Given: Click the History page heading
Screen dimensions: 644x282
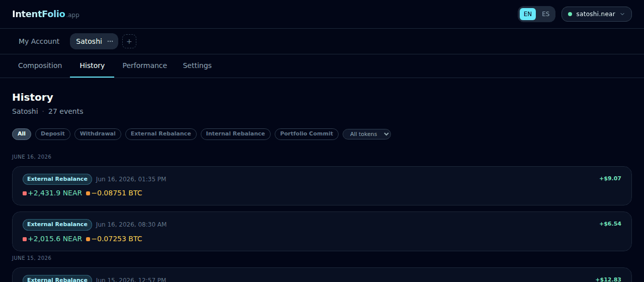Looking at the screenshot, I should click(33, 97).
